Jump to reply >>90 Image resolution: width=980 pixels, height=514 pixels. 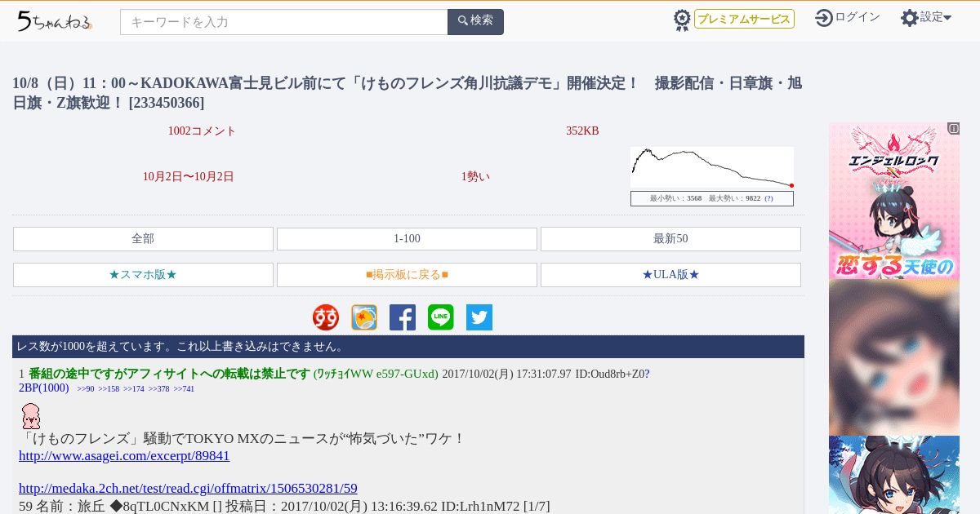[86, 389]
